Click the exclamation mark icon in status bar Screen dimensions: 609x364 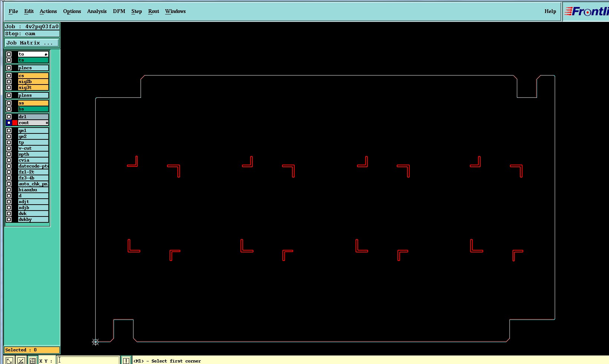coord(126,360)
